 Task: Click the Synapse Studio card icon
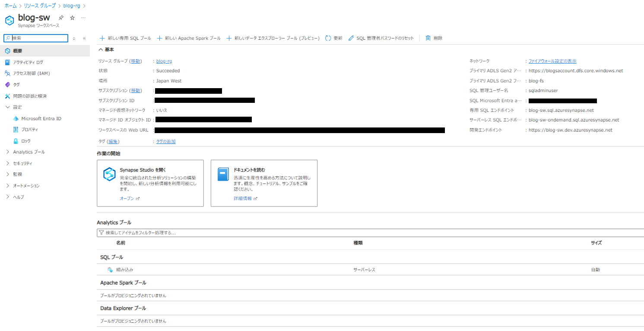point(109,174)
